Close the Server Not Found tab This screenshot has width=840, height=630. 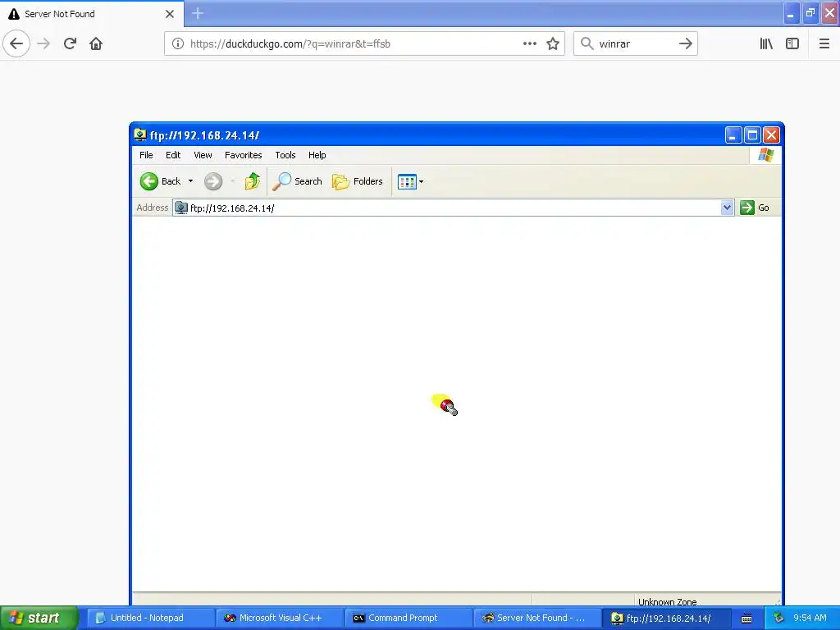[x=170, y=14]
